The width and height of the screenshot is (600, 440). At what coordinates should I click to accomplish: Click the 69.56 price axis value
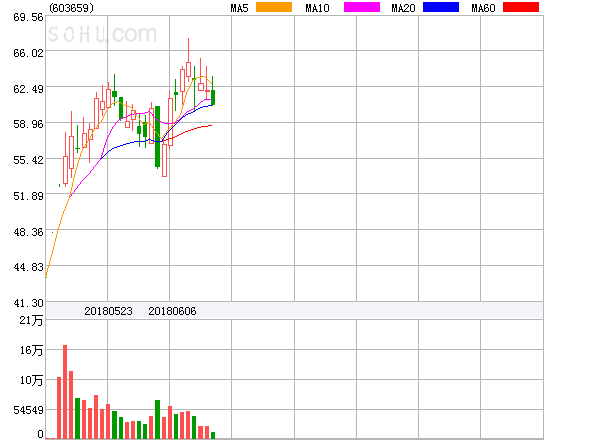pos(28,17)
